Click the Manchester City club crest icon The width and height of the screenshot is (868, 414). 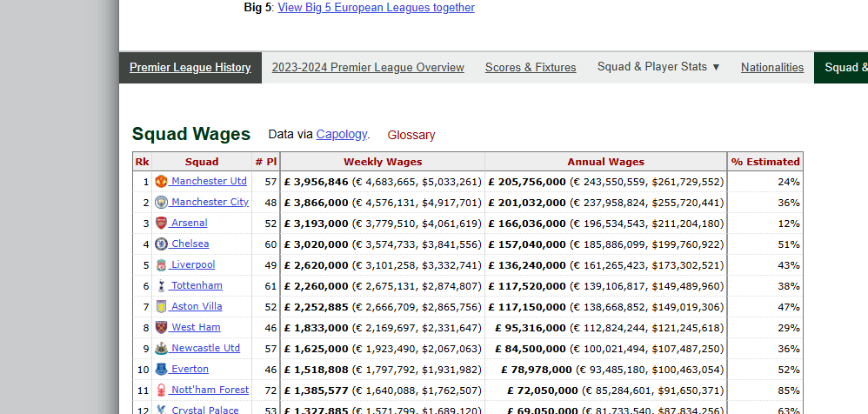(x=161, y=202)
